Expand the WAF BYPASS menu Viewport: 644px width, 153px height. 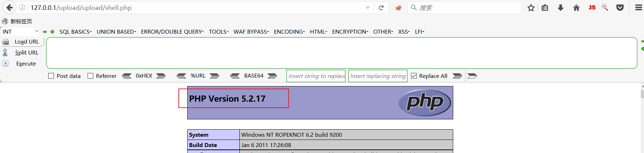click(x=251, y=32)
